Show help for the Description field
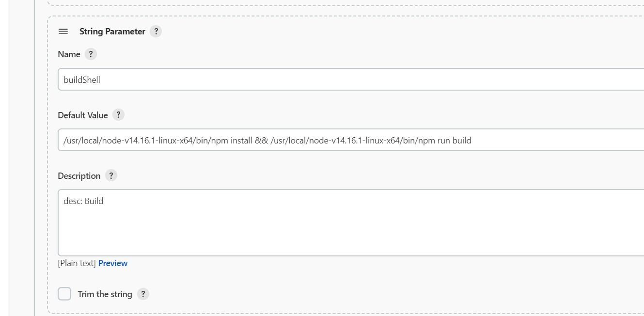Image resolution: width=644 pixels, height=316 pixels. [111, 176]
